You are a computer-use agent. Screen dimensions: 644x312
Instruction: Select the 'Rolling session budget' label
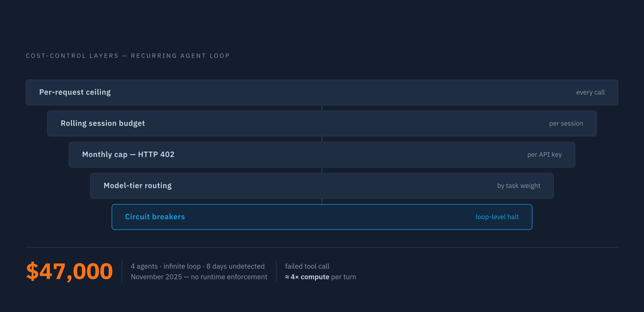(x=103, y=123)
